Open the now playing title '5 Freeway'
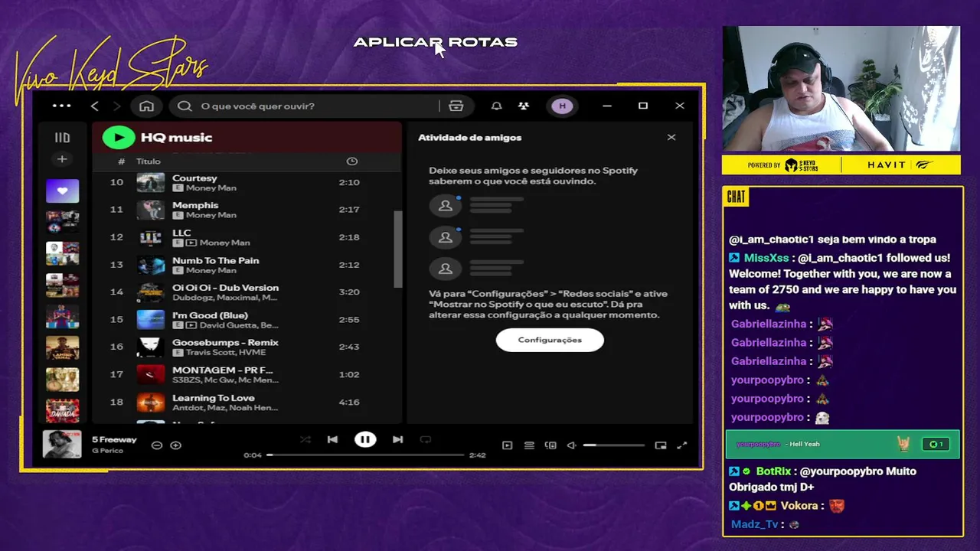The width and height of the screenshot is (980, 551). pos(114,440)
